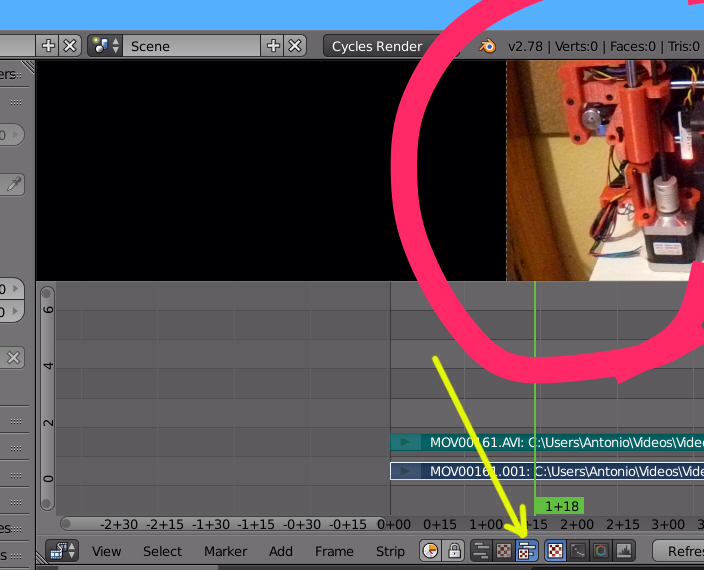Screen dimensions: 704x570
Task: Click the horizontal timeline scrollbar
Action: pyautogui.click(x=223, y=524)
